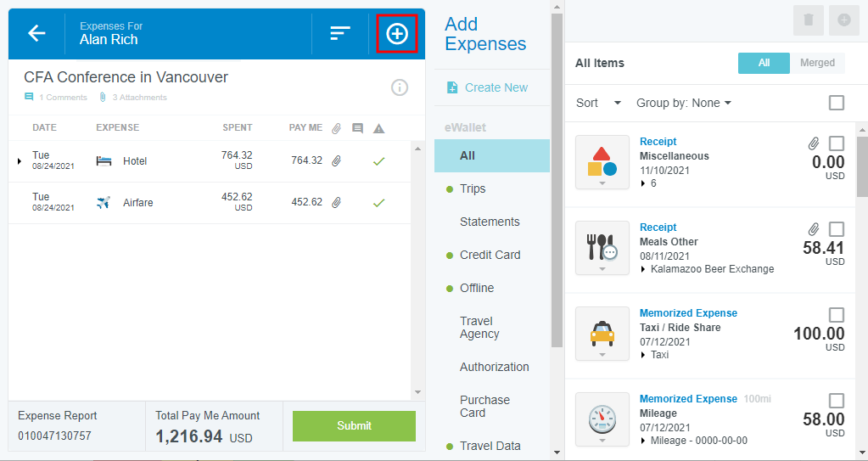Click the Mileage gauge icon
Viewport: 868px width, 461px height.
coord(602,419)
